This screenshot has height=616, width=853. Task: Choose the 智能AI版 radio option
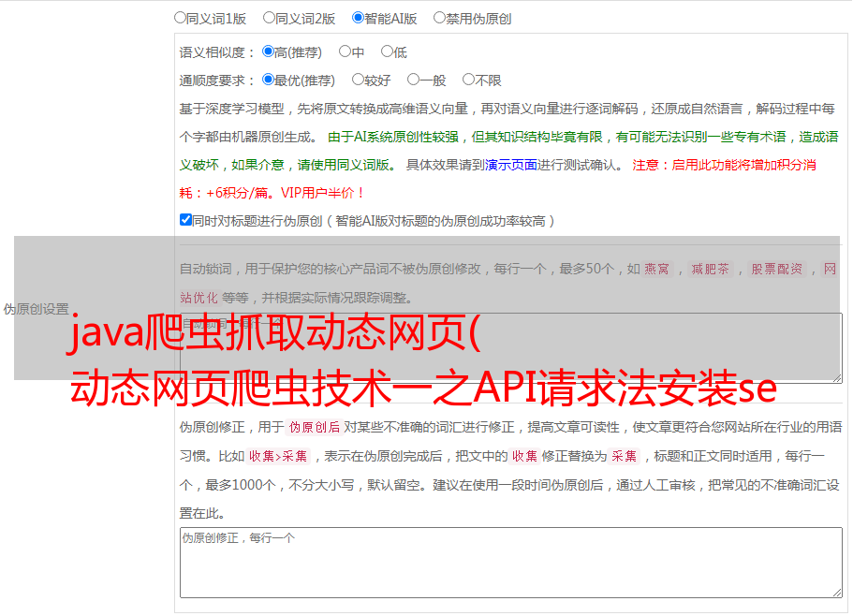[x=359, y=17]
